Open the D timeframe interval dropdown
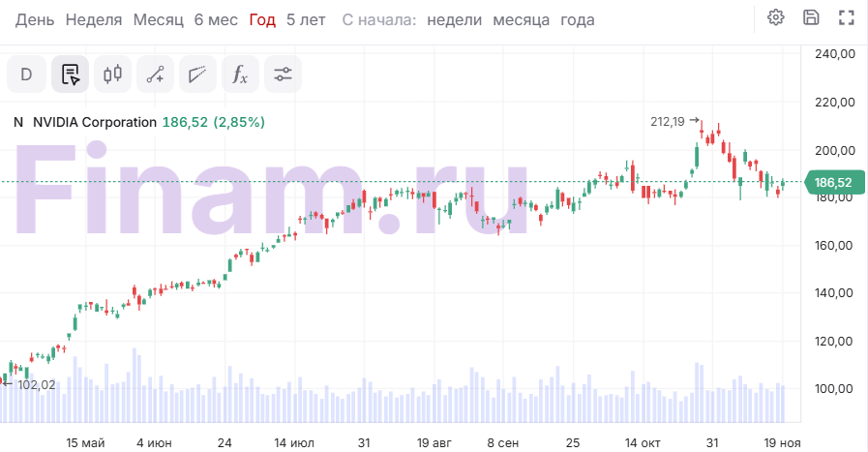 26,74
